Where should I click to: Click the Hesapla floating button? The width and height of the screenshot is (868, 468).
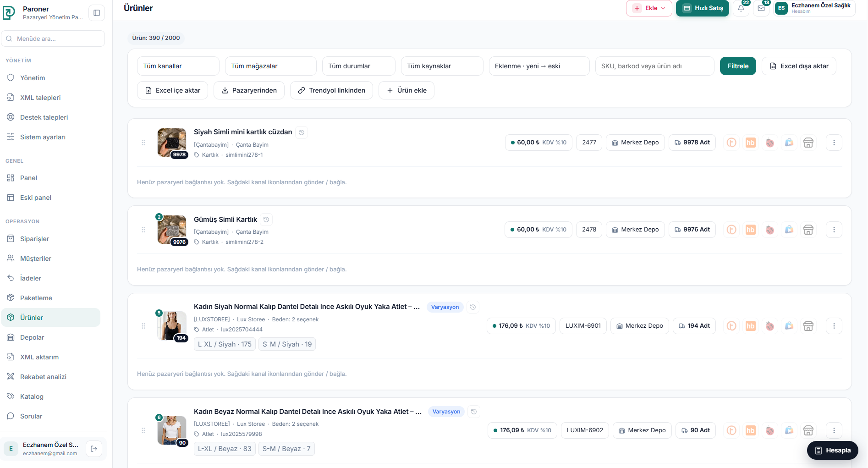(x=833, y=451)
